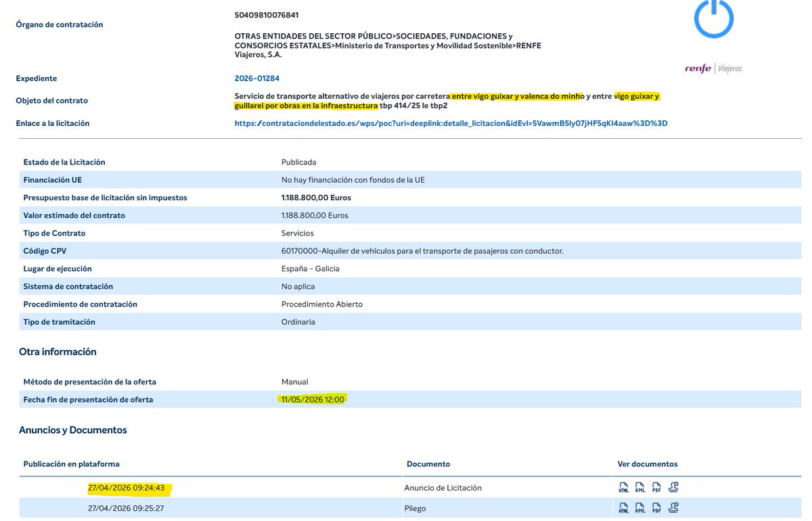Viewport: 812px width, 521px height.
Task: Click the 'Publicación en plataforma' column header
Action: 72,464
